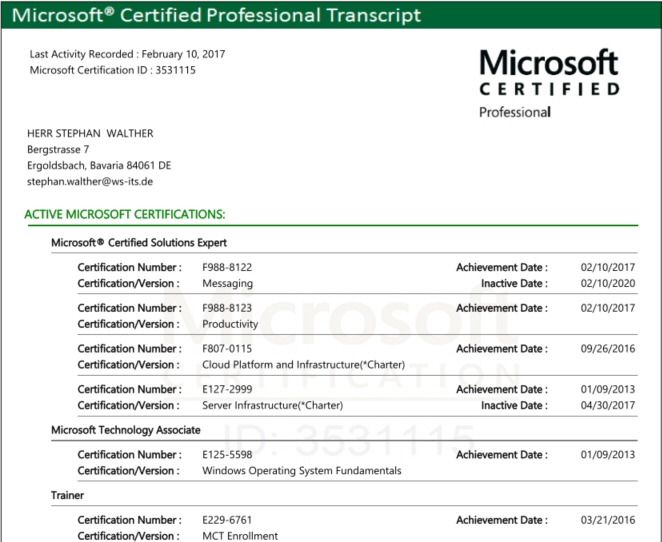This screenshot has height=542, width=662.
Task: Click Microsoft Certified Solutions Expert section heading
Action: point(139,243)
